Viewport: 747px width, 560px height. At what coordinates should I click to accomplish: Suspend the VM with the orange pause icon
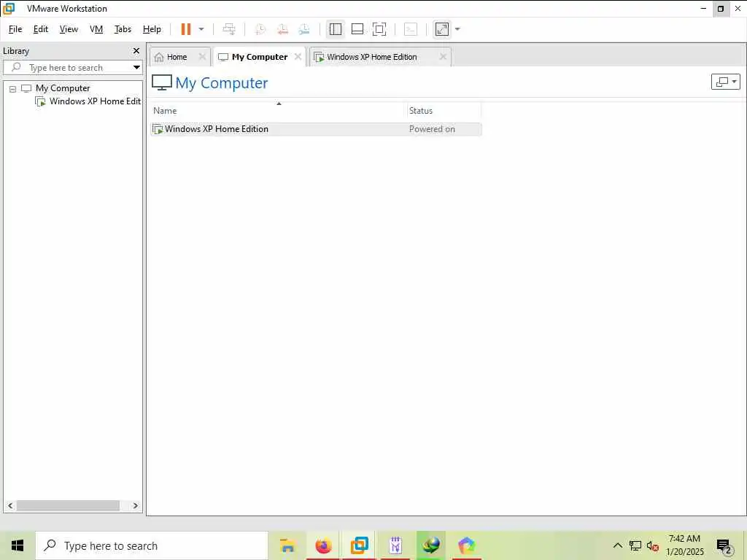pos(186,29)
